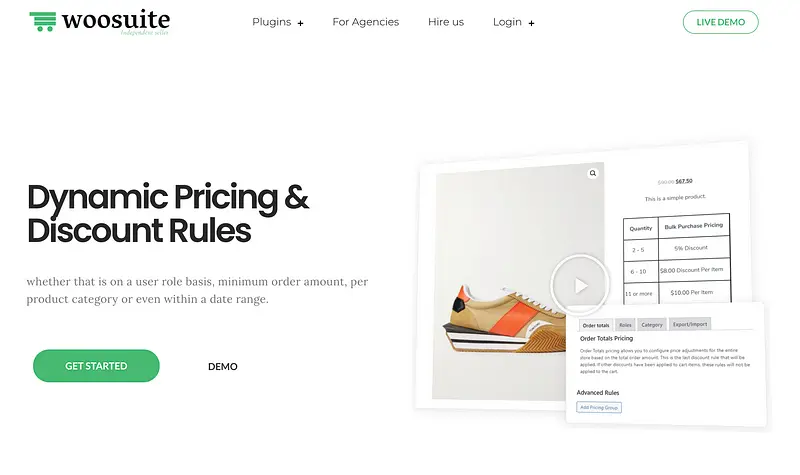Image resolution: width=800 pixels, height=475 pixels.
Task: Click the LIVE DEMO button
Action: point(720,22)
